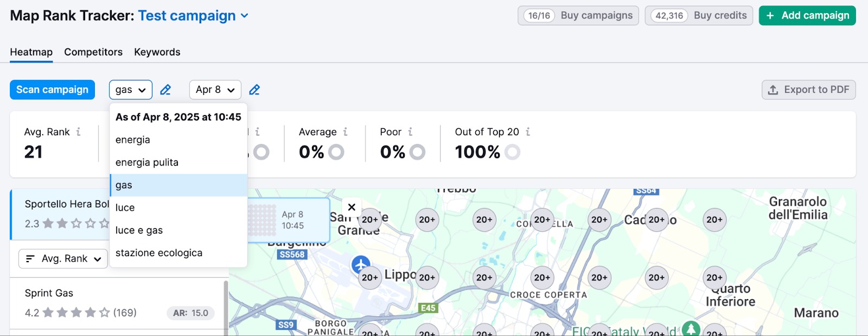The height and width of the screenshot is (336, 868).
Task: Select 'energia pulita' from the keyword list
Action: [147, 162]
